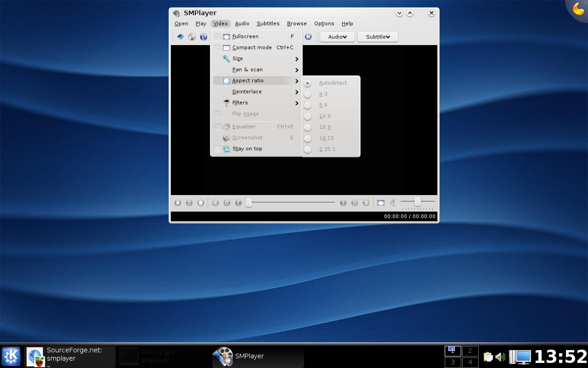Image resolution: width=588 pixels, height=368 pixels.
Task: Expand the Size submenu
Action: pyautogui.click(x=297, y=59)
